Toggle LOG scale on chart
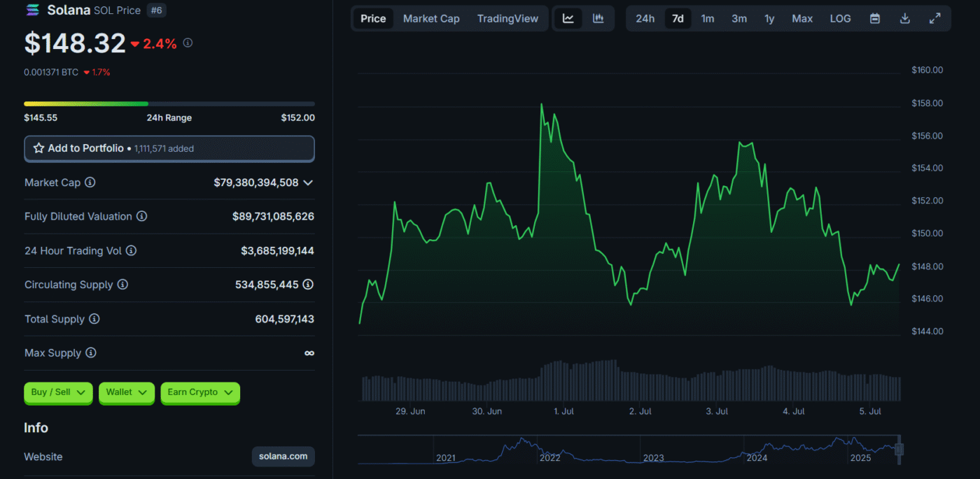Screen dimensions: 980x479 coord(840,19)
